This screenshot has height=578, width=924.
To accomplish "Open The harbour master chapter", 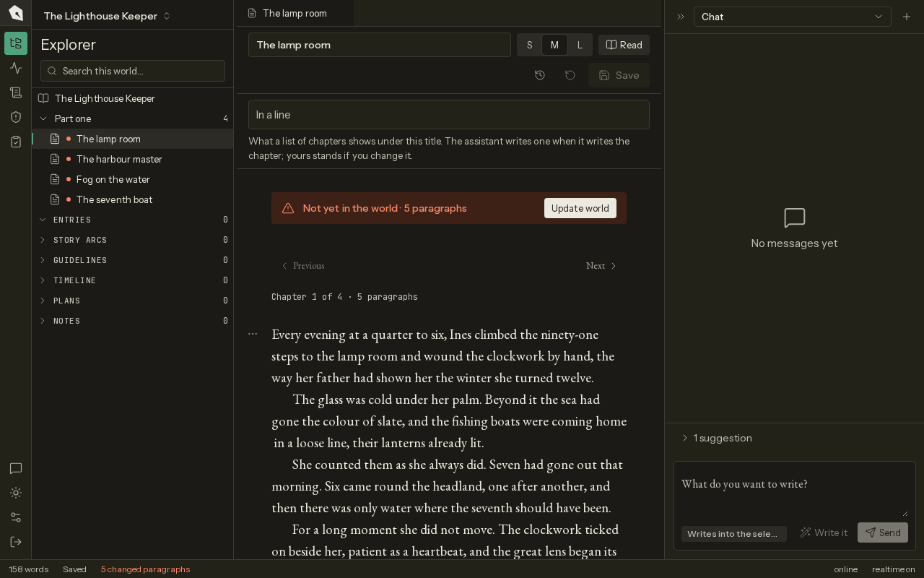I will [133, 159].
